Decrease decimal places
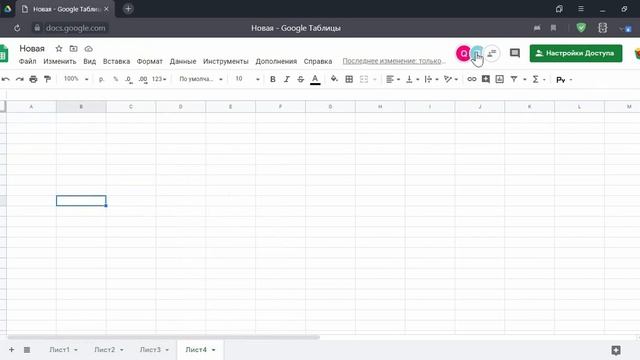This screenshot has width=640, height=360. point(129,79)
